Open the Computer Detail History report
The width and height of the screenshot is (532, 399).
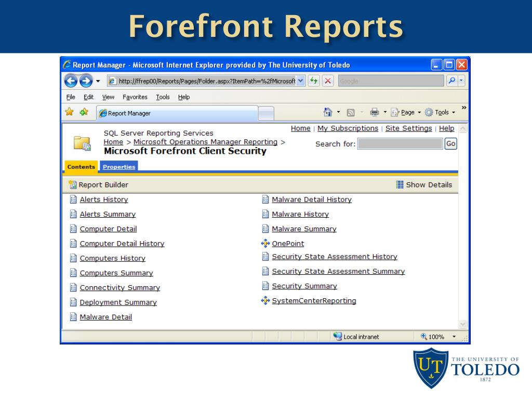[x=122, y=243]
